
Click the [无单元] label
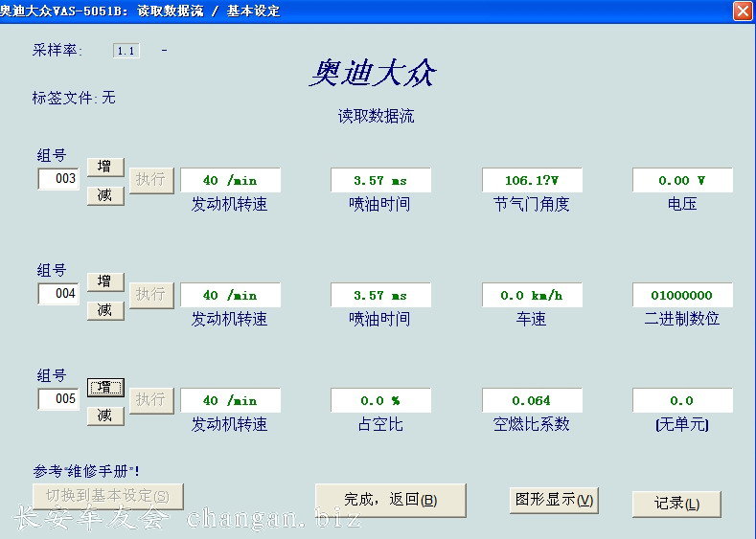[x=682, y=424]
